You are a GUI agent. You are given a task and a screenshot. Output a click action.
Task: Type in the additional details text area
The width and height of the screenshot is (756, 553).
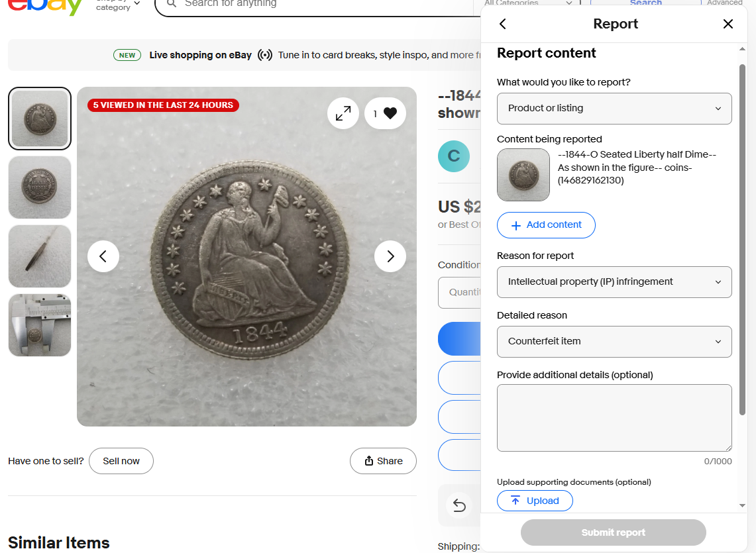(x=614, y=418)
